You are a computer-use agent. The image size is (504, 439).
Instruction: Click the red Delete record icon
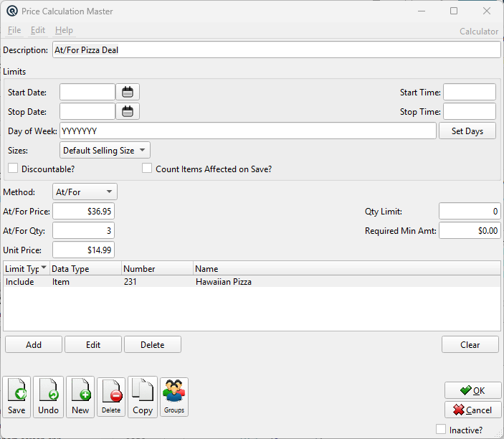click(x=111, y=397)
